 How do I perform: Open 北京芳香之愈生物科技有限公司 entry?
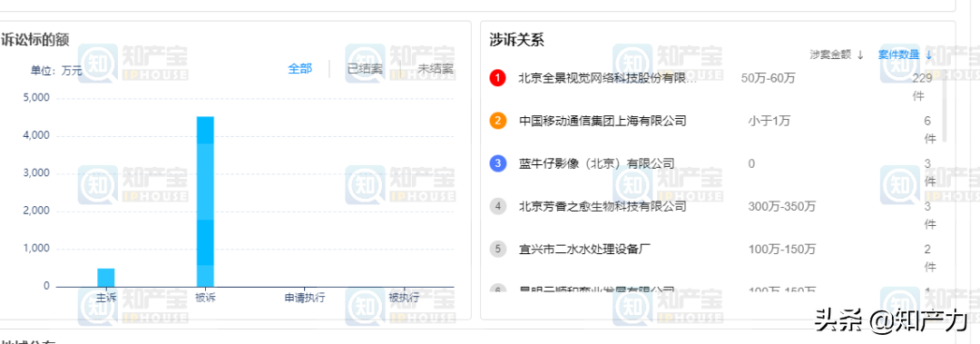(x=603, y=206)
